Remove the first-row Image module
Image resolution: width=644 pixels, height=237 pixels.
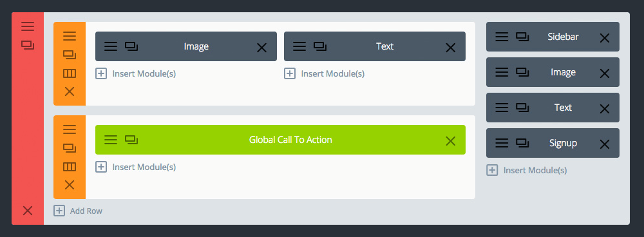click(x=261, y=48)
